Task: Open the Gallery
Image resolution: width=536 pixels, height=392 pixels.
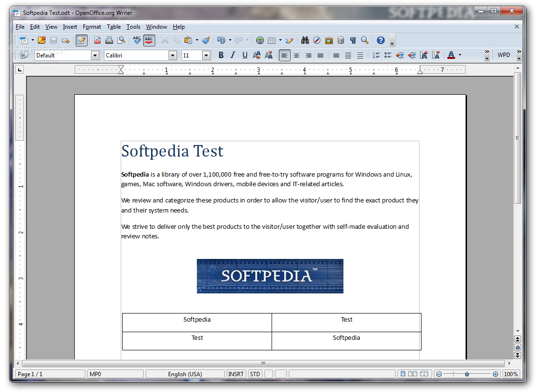Action: point(329,40)
